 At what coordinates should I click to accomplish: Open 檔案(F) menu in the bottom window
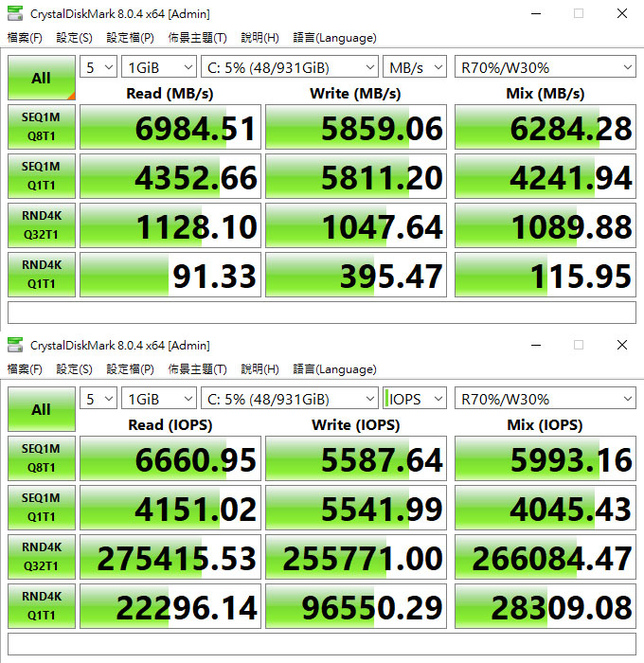click(25, 369)
